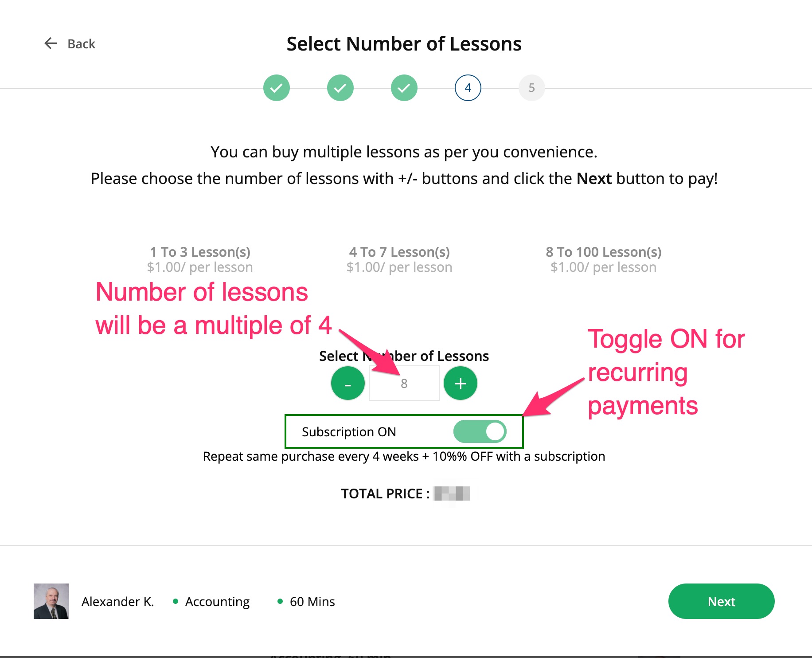Turn off the Subscription toggle switch
The image size is (812, 658).
(480, 431)
